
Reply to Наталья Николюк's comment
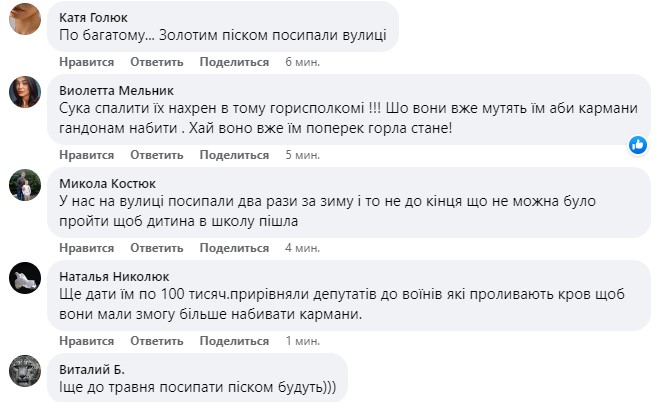click(157, 341)
